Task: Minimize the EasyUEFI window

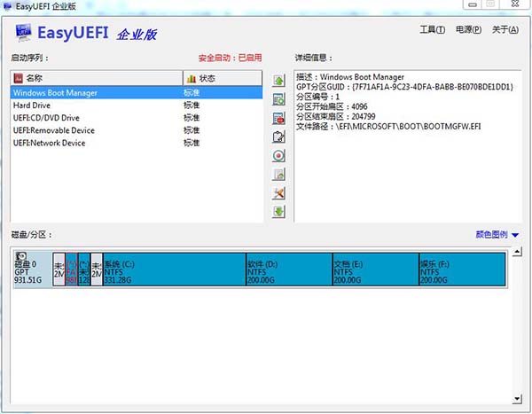Action: [x=473, y=4]
